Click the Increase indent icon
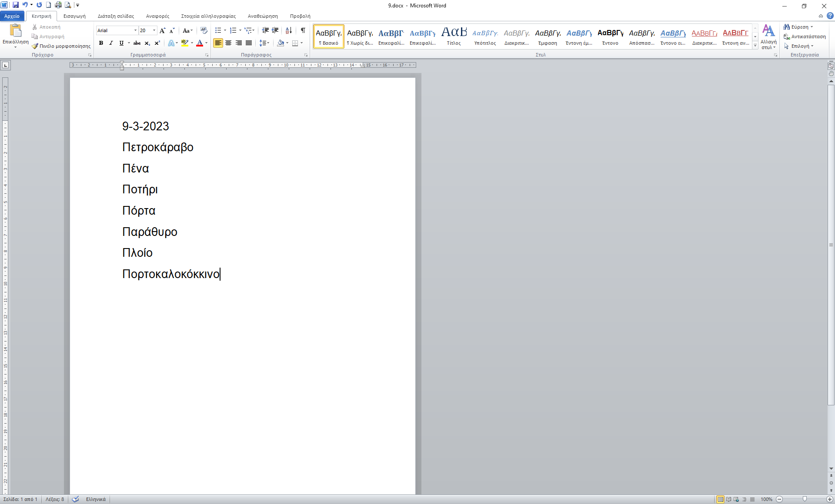Viewport: 835px width, 504px height. pos(275,30)
